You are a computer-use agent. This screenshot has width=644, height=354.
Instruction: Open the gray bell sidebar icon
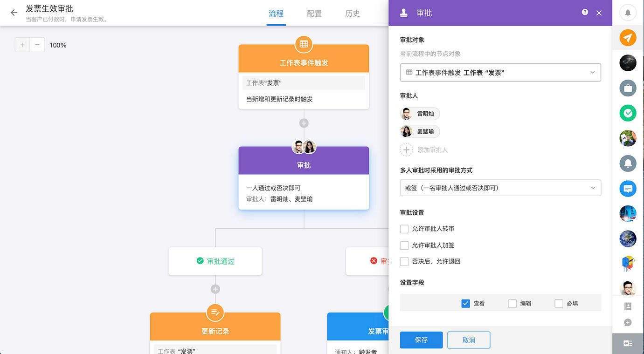click(628, 163)
